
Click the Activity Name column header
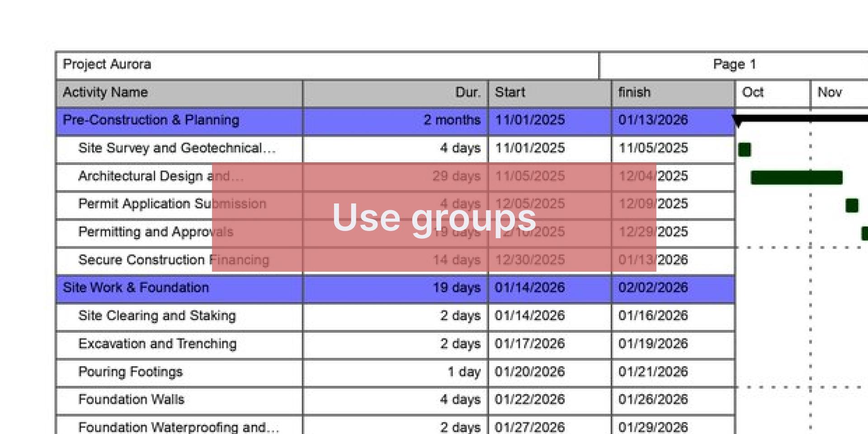(x=105, y=93)
